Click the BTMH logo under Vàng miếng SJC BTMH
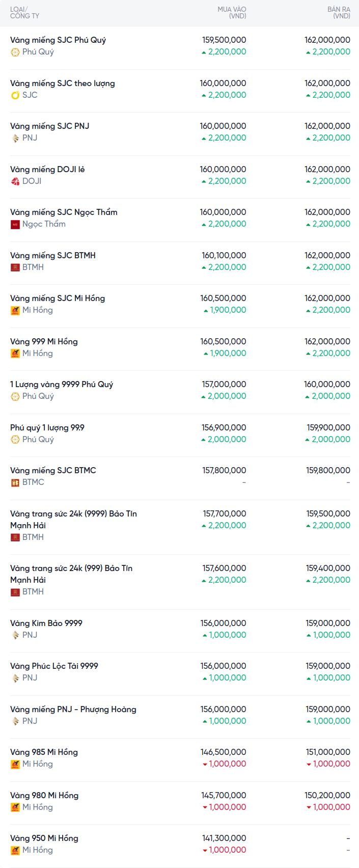 coord(15,267)
